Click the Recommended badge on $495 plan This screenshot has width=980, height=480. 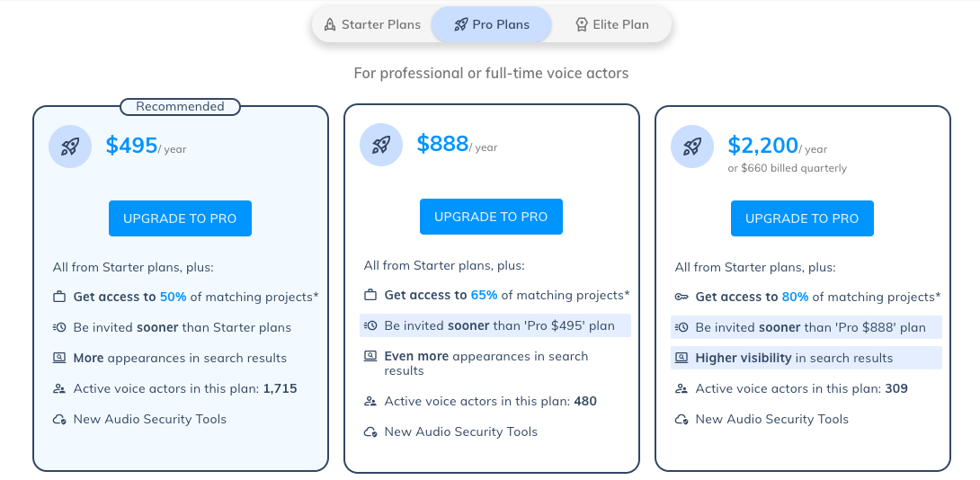tap(180, 107)
